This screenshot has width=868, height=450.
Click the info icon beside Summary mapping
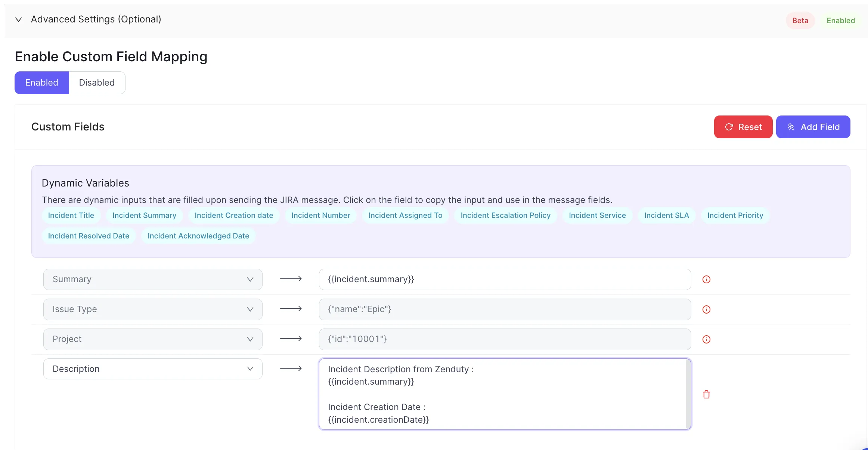point(706,279)
